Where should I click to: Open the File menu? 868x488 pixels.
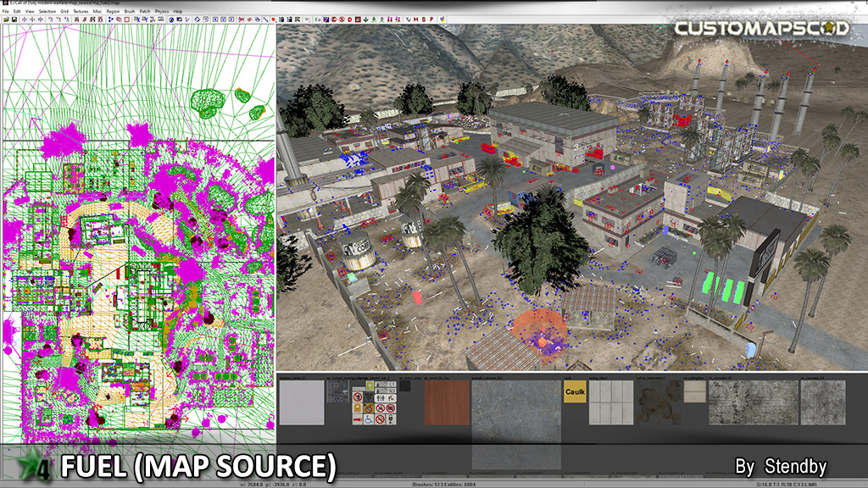[x=6, y=11]
